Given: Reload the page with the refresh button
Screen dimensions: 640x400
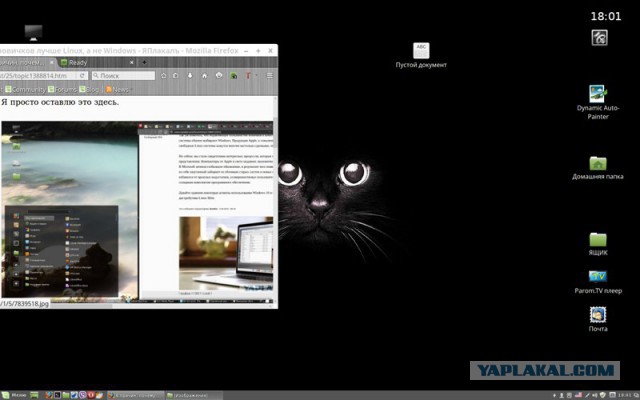Looking at the screenshot, I should pos(82,76).
